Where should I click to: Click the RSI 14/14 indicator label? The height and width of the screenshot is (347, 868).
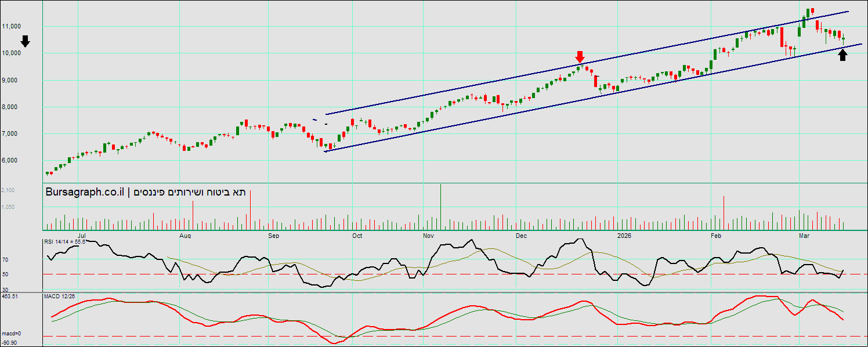point(65,241)
